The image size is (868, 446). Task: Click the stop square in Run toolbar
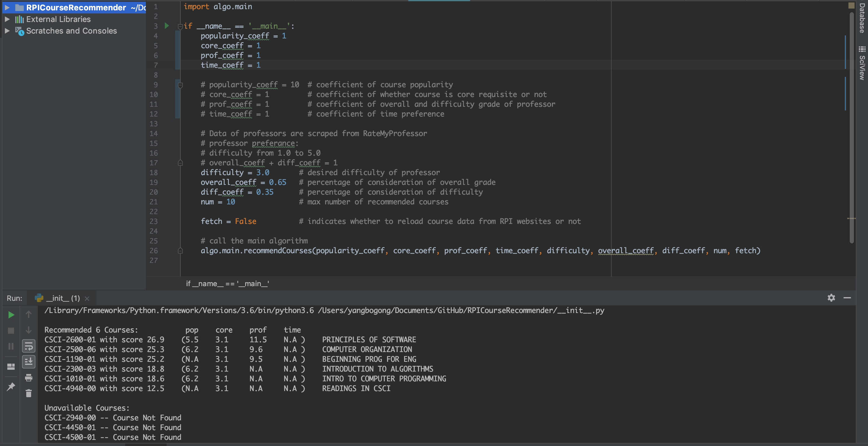coord(11,331)
